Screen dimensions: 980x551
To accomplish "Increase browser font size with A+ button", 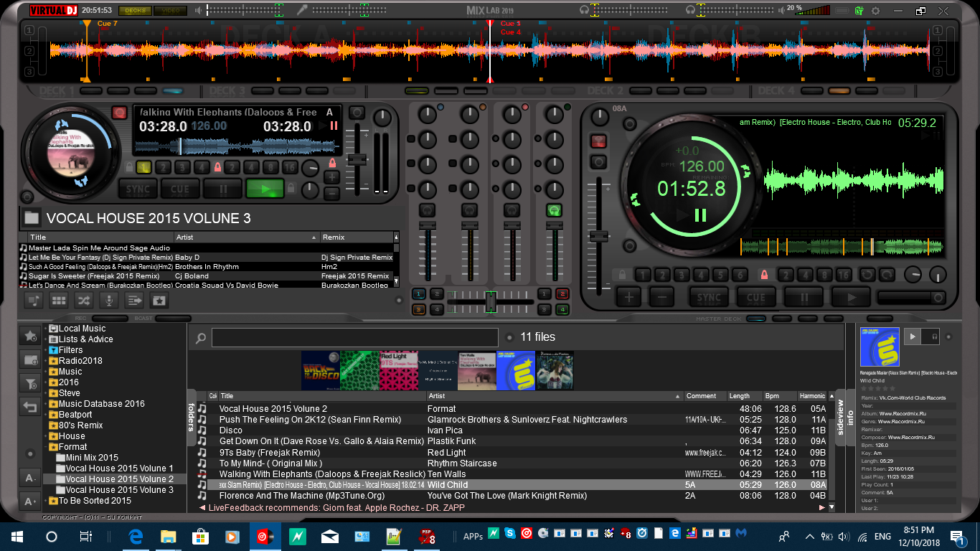I will [x=29, y=501].
